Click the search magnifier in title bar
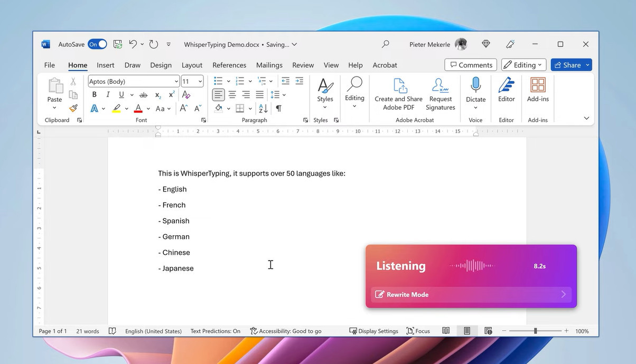Screen dimensions: 636x364 pos(386,44)
